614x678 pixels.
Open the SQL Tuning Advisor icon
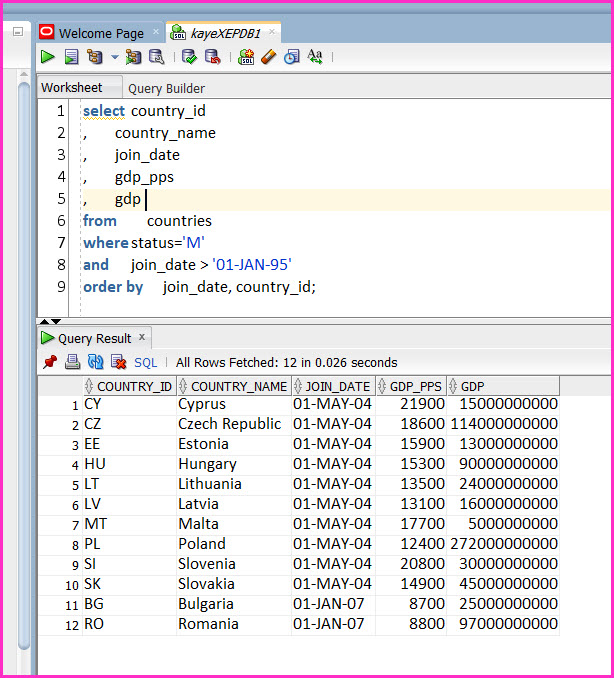pyautogui.click(x=157, y=57)
